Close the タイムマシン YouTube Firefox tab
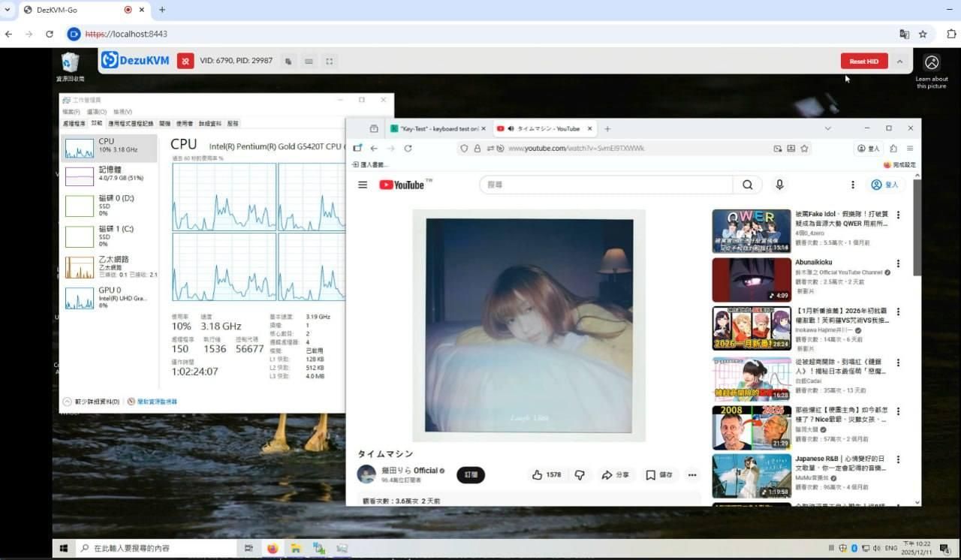 [x=590, y=128]
